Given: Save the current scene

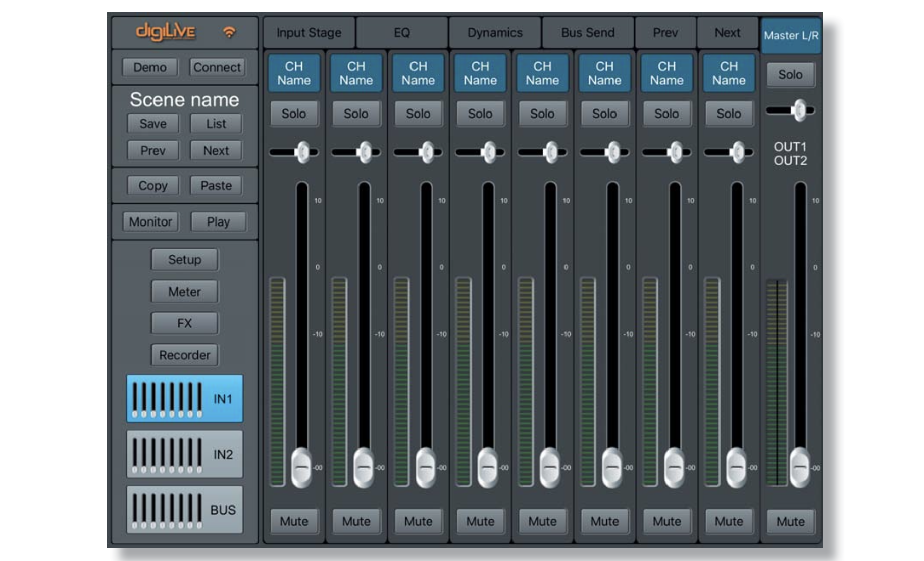Looking at the screenshot, I should pos(153,124).
